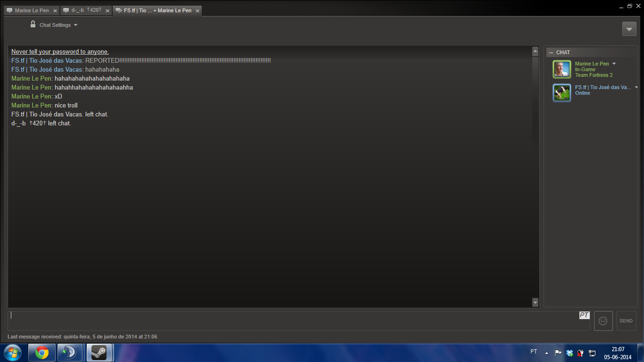Click the "Online" status text
The image size is (644, 362).
pyautogui.click(x=582, y=93)
